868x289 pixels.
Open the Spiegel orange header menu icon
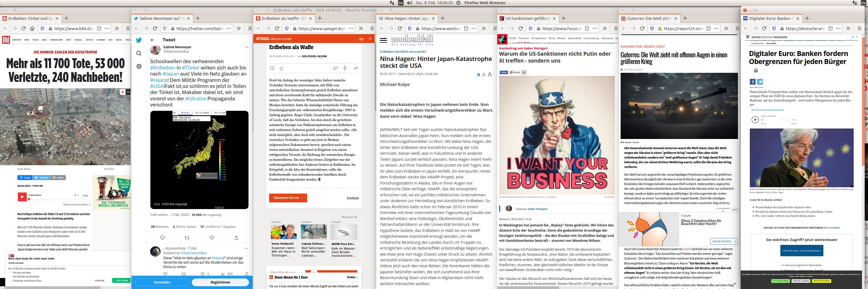click(x=370, y=38)
